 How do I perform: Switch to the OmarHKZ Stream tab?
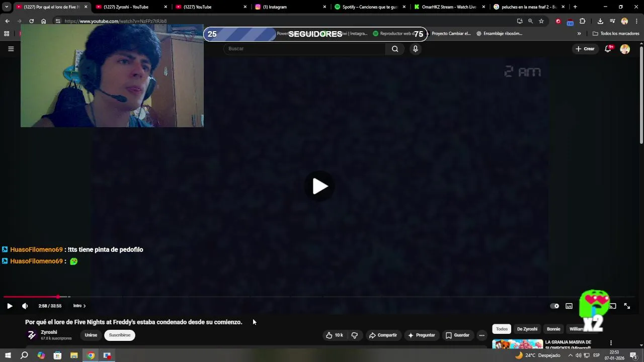449,7
